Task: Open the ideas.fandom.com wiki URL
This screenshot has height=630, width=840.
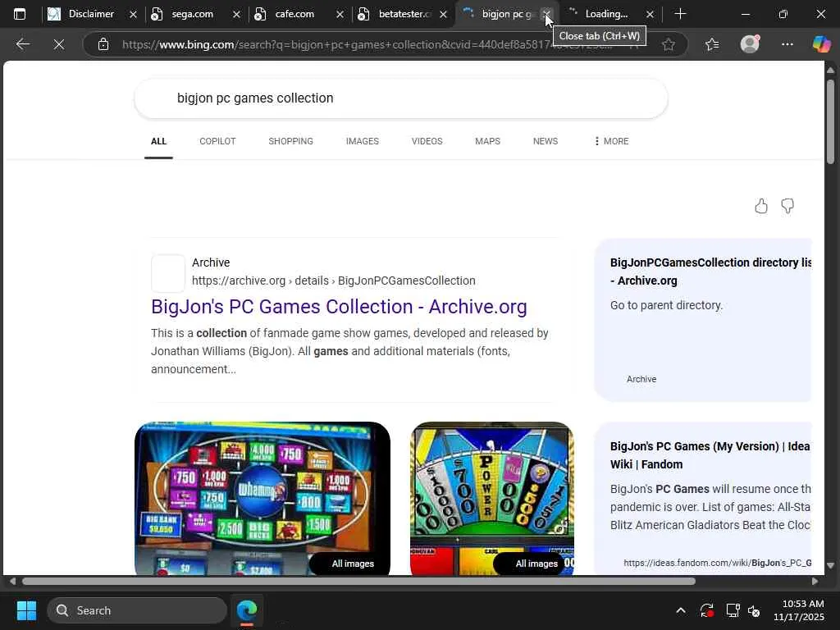Action: click(717, 563)
